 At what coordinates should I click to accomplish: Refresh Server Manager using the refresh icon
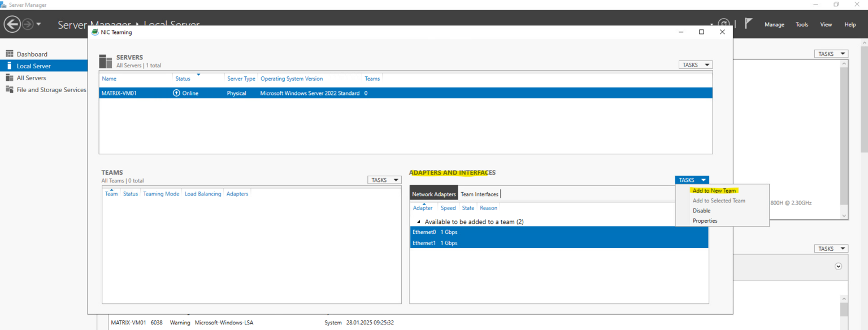click(x=724, y=24)
